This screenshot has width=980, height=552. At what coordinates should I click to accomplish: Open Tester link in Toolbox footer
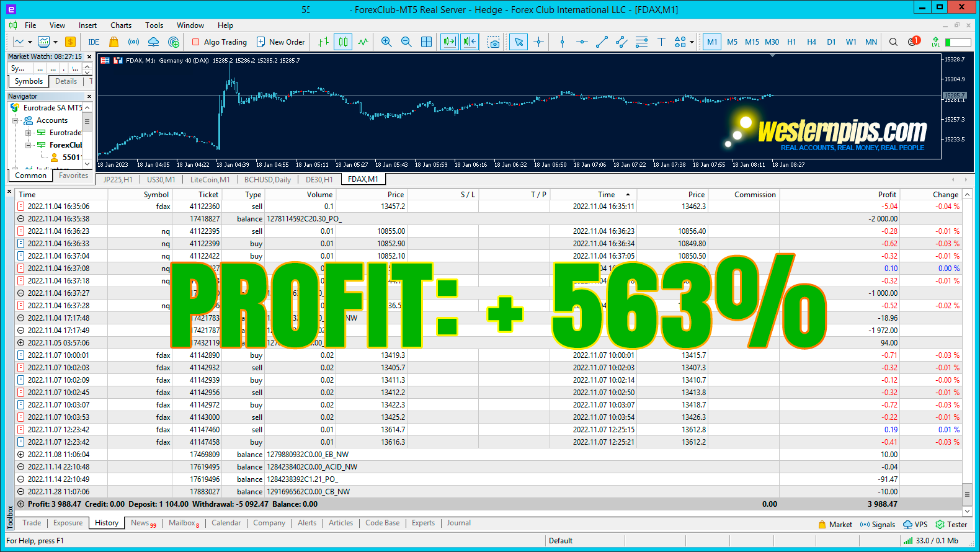[951, 524]
